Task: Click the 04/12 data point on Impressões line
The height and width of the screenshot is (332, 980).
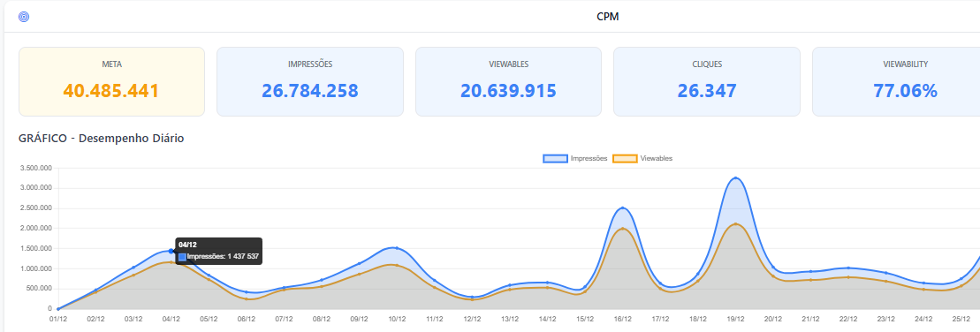Action: [171, 251]
